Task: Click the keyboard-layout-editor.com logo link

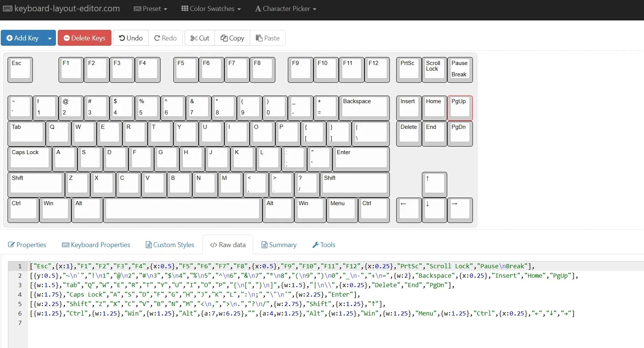Action: click(61, 8)
